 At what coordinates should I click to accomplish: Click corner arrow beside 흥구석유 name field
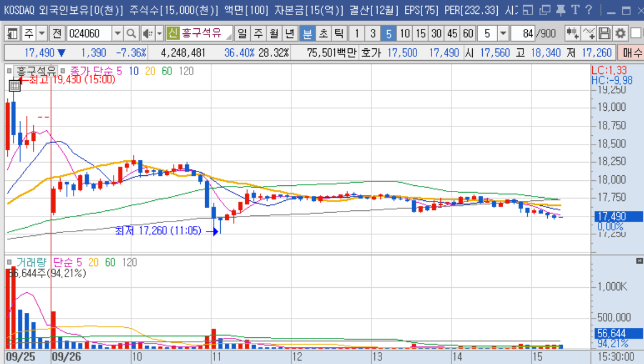pos(229,37)
